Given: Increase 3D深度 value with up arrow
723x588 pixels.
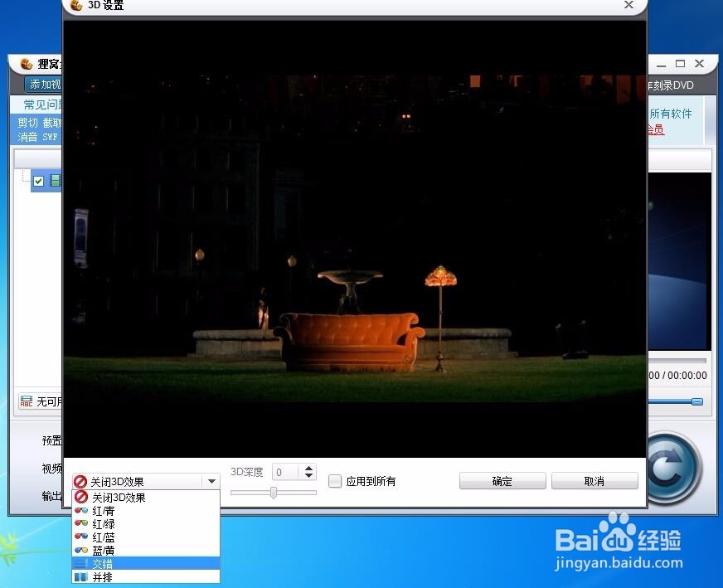Looking at the screenshot, I should 309,468.
